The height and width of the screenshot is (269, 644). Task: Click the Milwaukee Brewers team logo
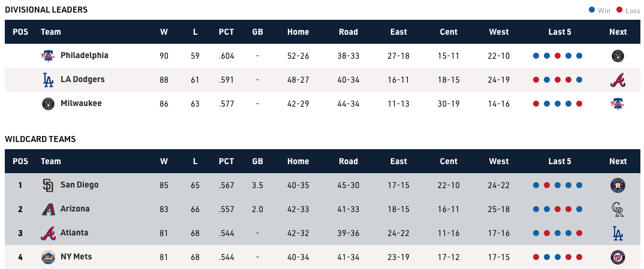[x=48, y=104]
